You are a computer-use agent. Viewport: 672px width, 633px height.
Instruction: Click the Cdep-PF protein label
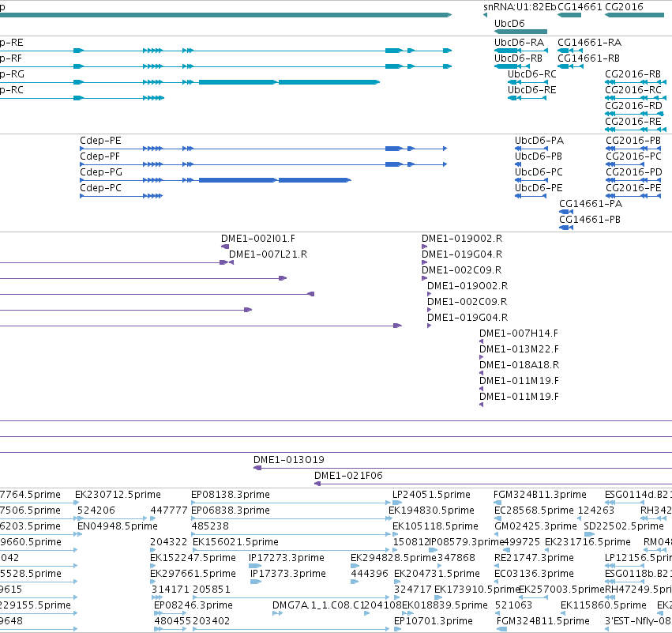point(99,156)
